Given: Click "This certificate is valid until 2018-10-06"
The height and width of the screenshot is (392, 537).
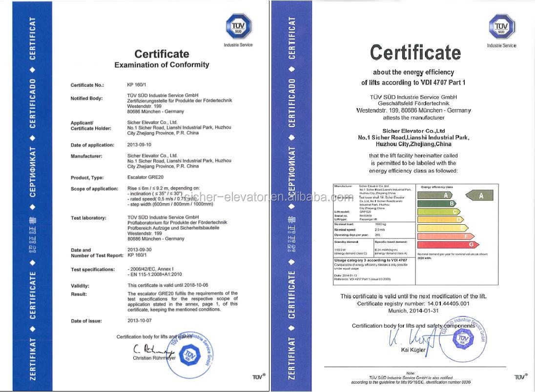Looking at the screenshot, I should (168, 285).
